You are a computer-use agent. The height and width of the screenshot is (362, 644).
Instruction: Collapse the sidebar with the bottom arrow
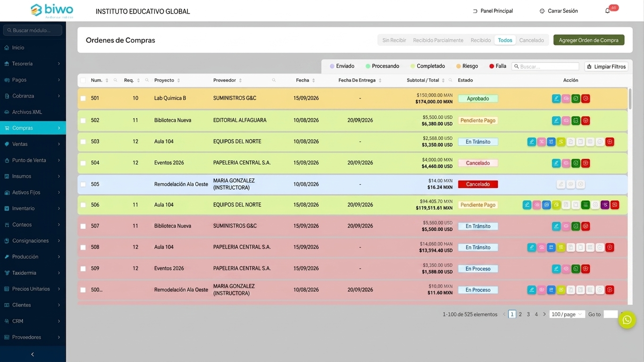click(x=33, y=354)
